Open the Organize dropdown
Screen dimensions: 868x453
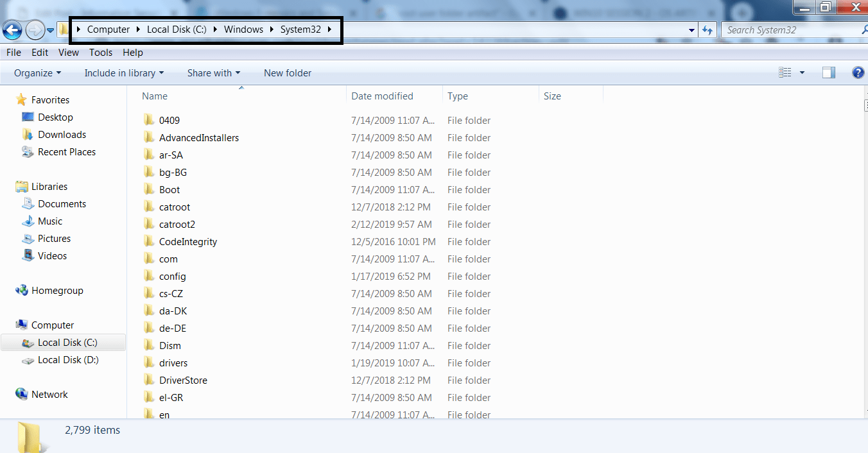37,73
